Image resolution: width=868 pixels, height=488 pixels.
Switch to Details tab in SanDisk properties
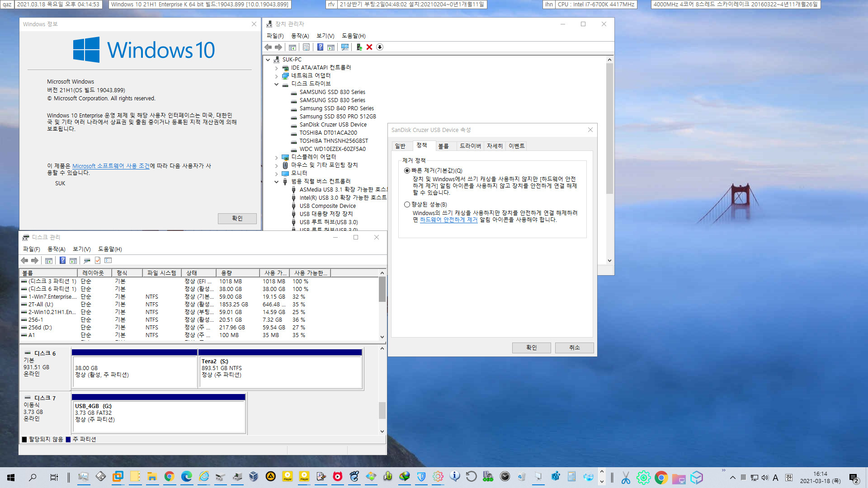(x=495, y=146)
